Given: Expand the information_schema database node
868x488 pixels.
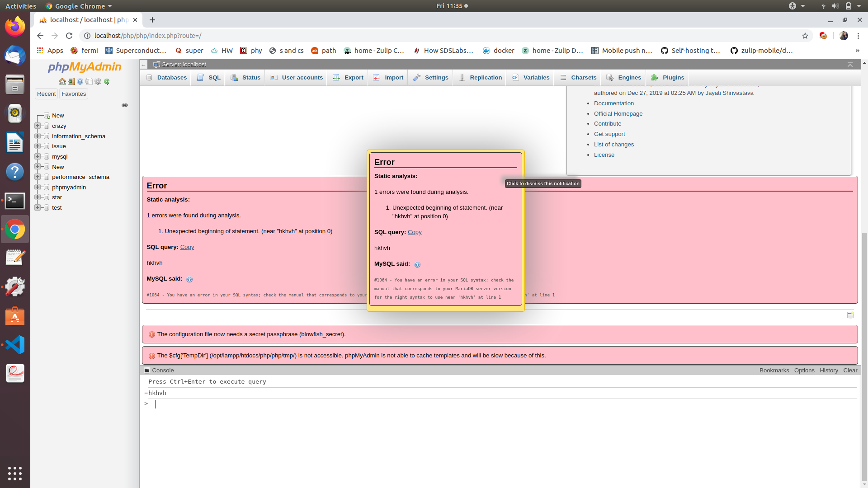Looking at the screenshot, I should click(38, 136).
